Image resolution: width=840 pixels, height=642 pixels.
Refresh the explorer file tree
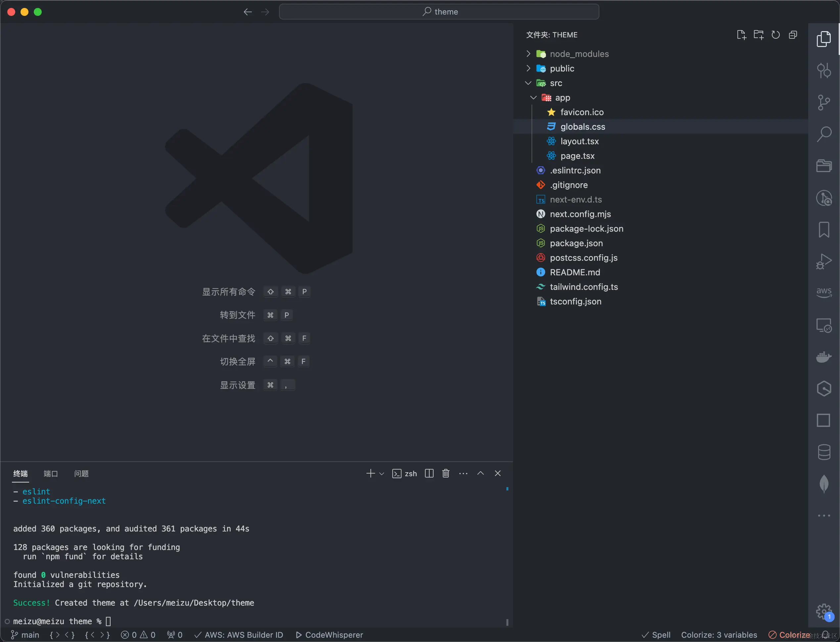[775, 35]
